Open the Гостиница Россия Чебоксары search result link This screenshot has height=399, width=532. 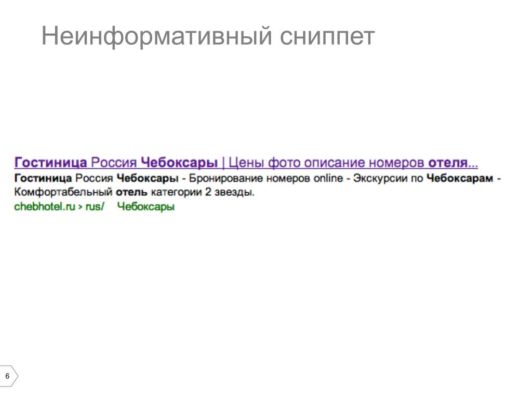point(246,163)
